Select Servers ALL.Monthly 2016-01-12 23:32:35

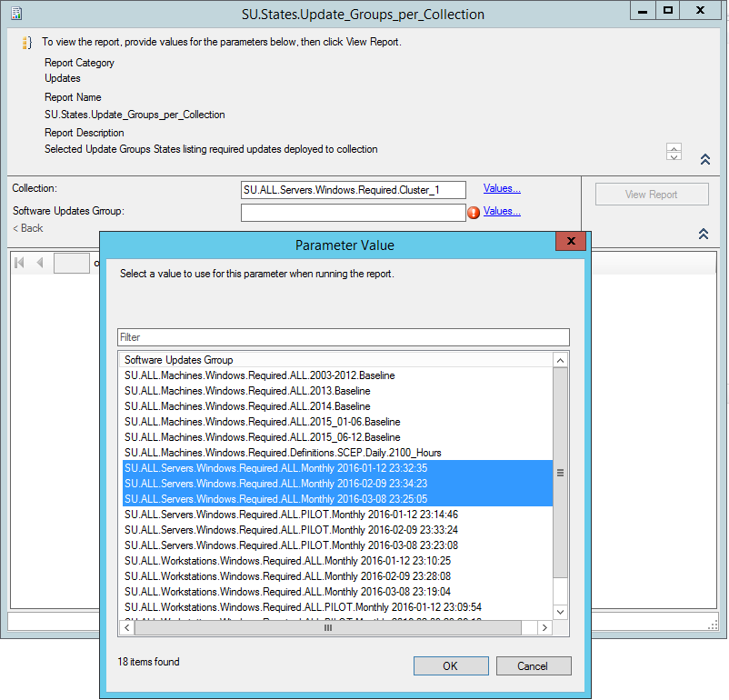pos(337,468)
